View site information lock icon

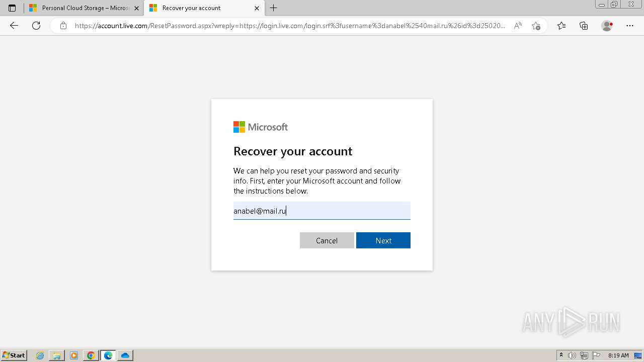63,26
